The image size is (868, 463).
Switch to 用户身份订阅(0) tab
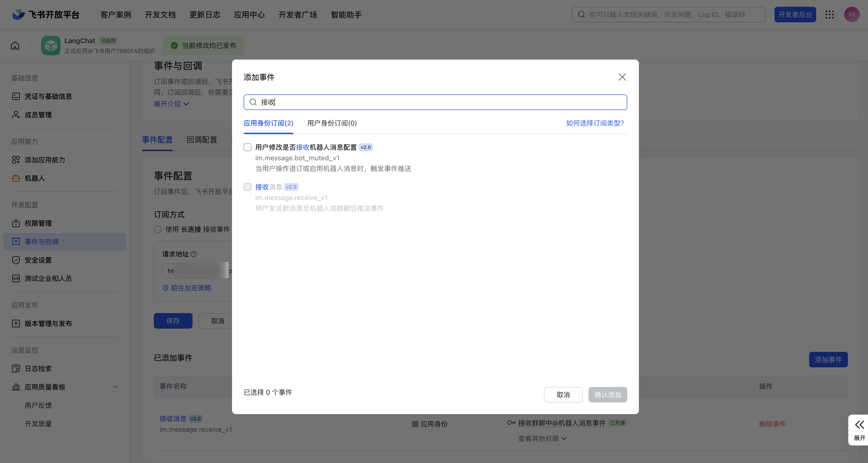[x=332, y=123]
